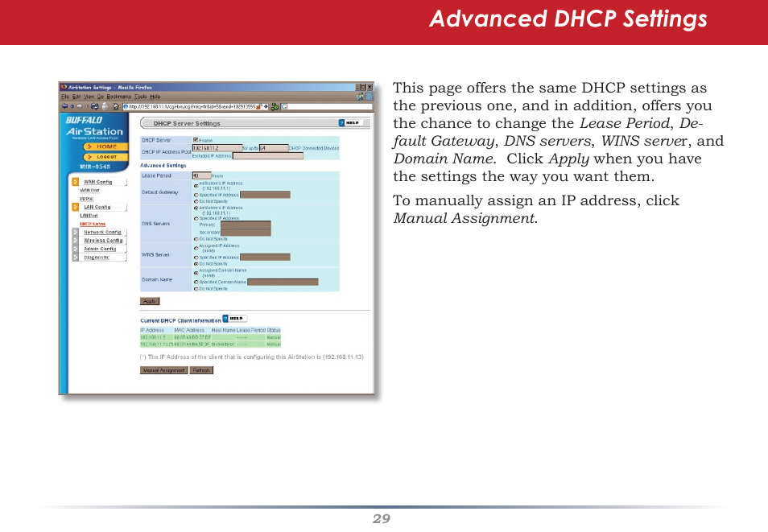Click the Lease Period hours field
The height and width of the screenshot is (532, 768).
(202, 175)
